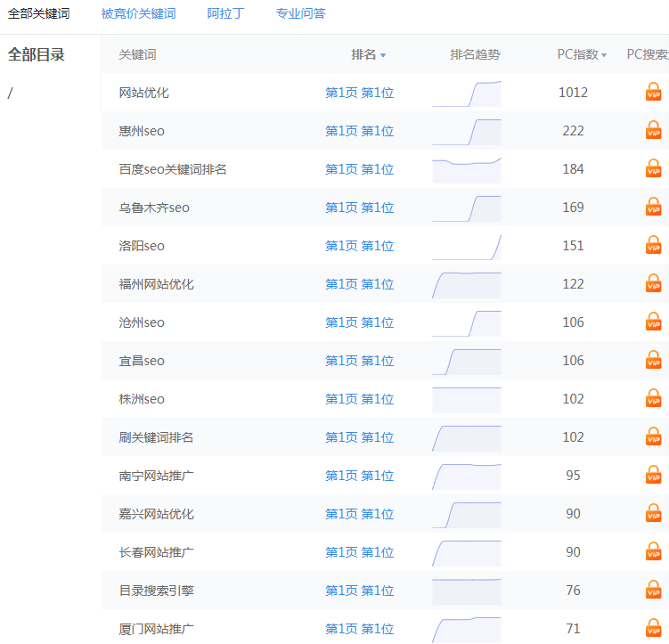669x644 pixels.
Task: Click the keyword 目录搜索引擎
Action: (156, 591)
